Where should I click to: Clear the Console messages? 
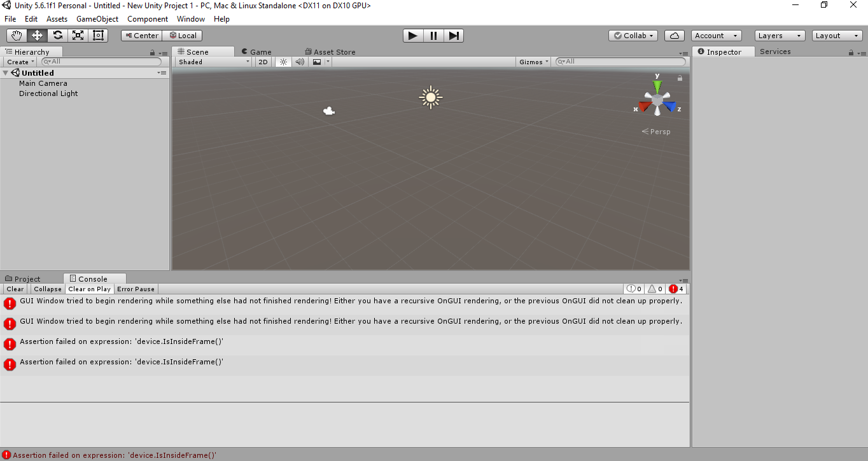[15, 289]
